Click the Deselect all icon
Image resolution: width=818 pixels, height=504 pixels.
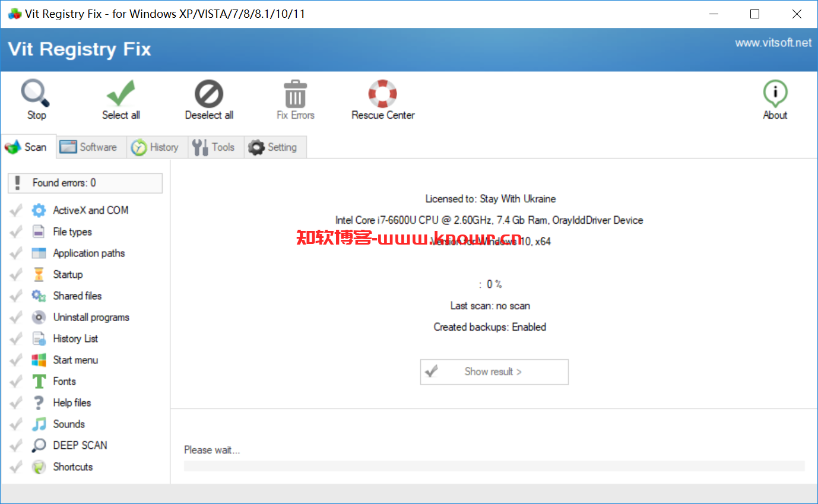[x=209, y=94]
